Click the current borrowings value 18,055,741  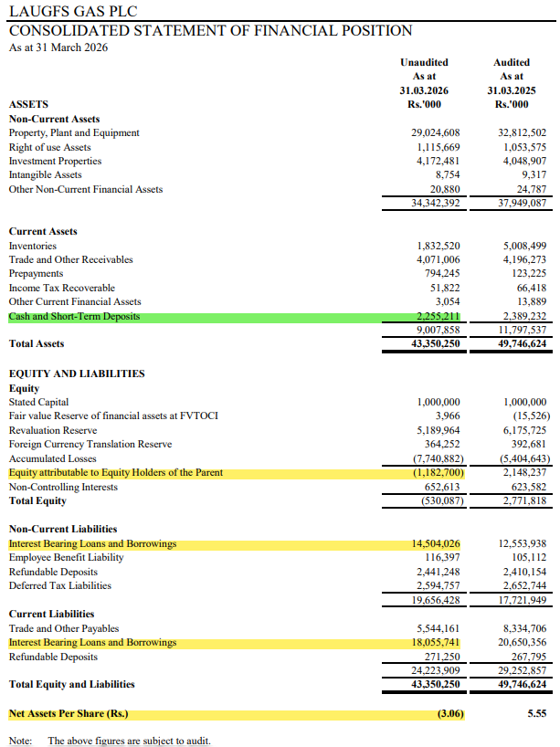point(436,642)
